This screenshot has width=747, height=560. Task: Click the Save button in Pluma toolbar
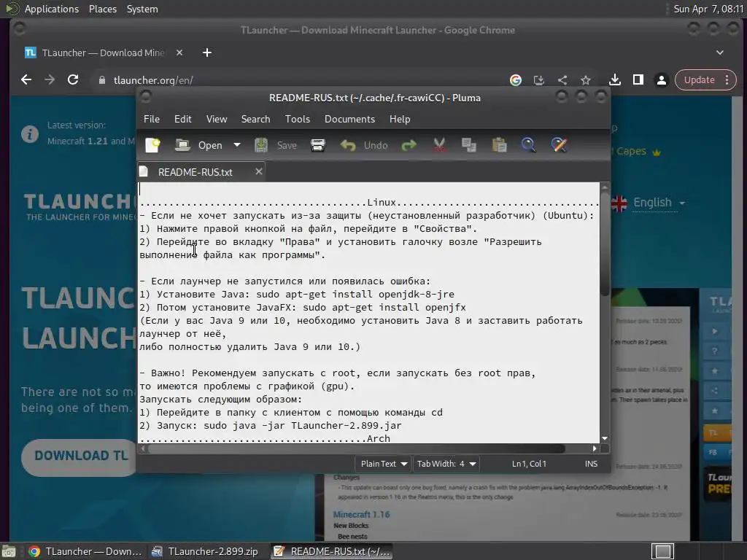(x=276, y=145)
